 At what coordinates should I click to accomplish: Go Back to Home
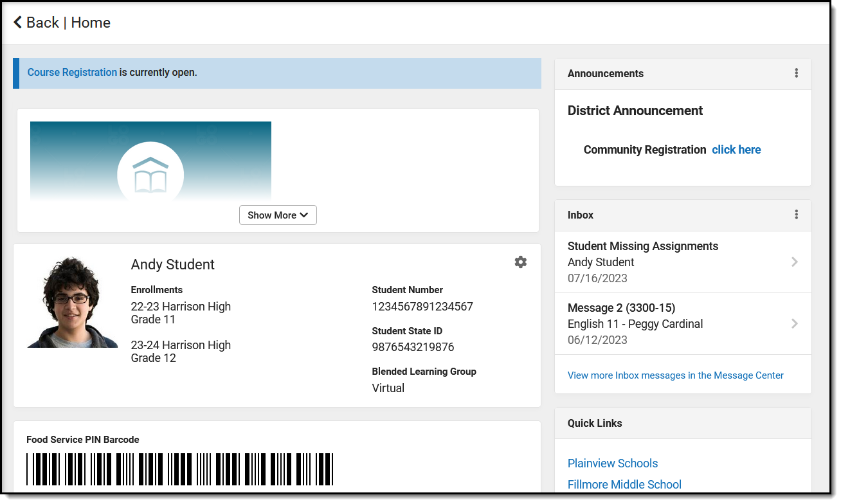62,22
